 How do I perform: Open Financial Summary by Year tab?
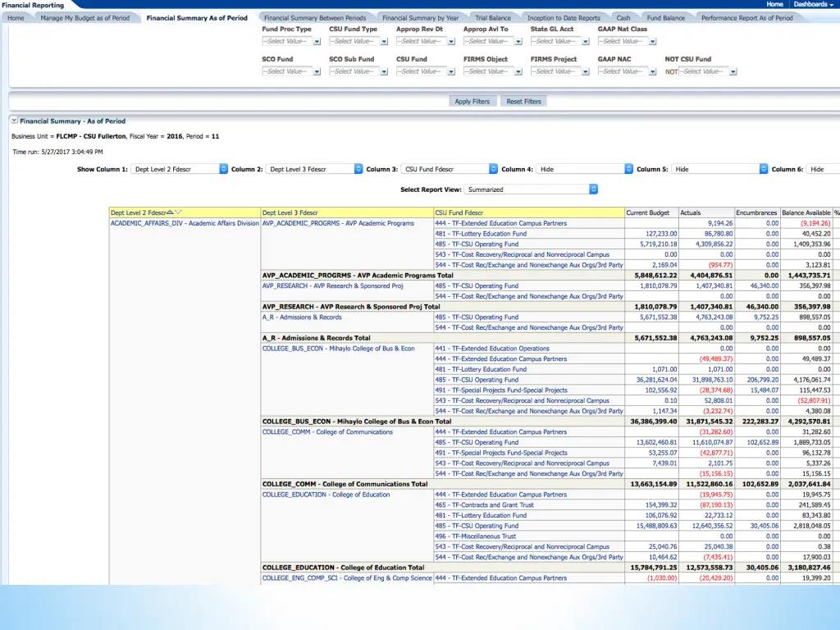421,18
